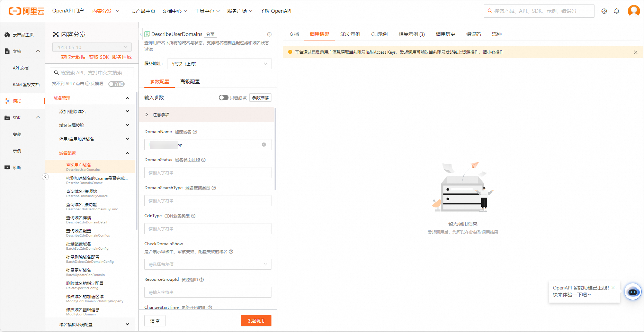Image resolution: width=644 pixels, height=332 pixels.
Task: Click the search icon in top search bar
Action: pos(490,11)
